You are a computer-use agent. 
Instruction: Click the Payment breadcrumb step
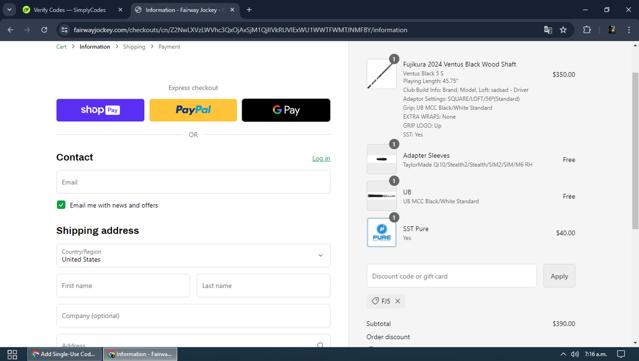pyautogui.click(x=169, y=47)
